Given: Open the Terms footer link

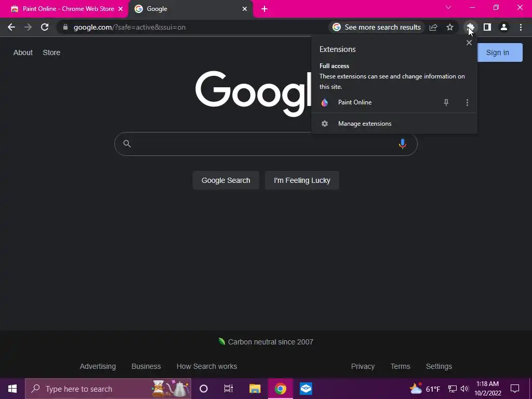Looking at the screenshot, I should [401, 366].
